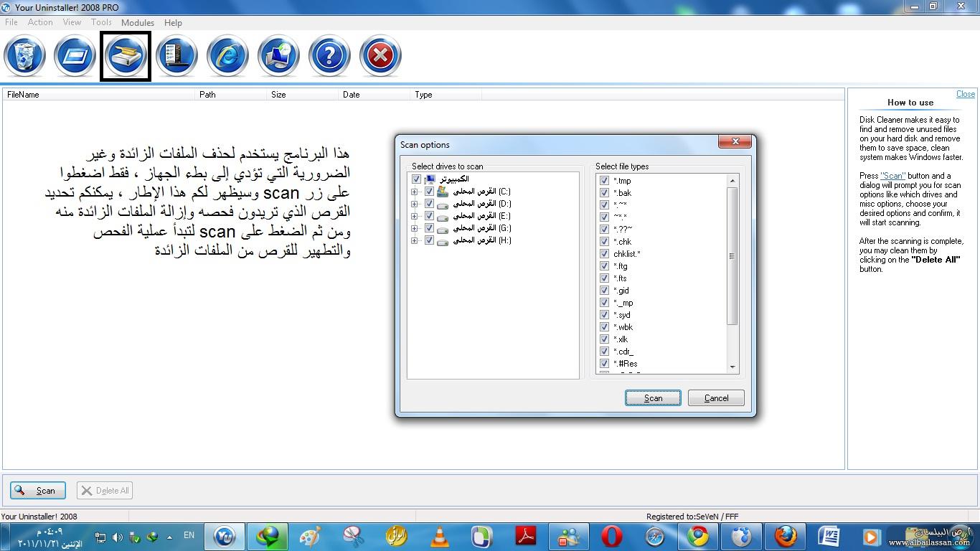980x551 pixels.
Task: Uncheck the *.gid file type
Action: pyautogui.click(x=604, y=291)
